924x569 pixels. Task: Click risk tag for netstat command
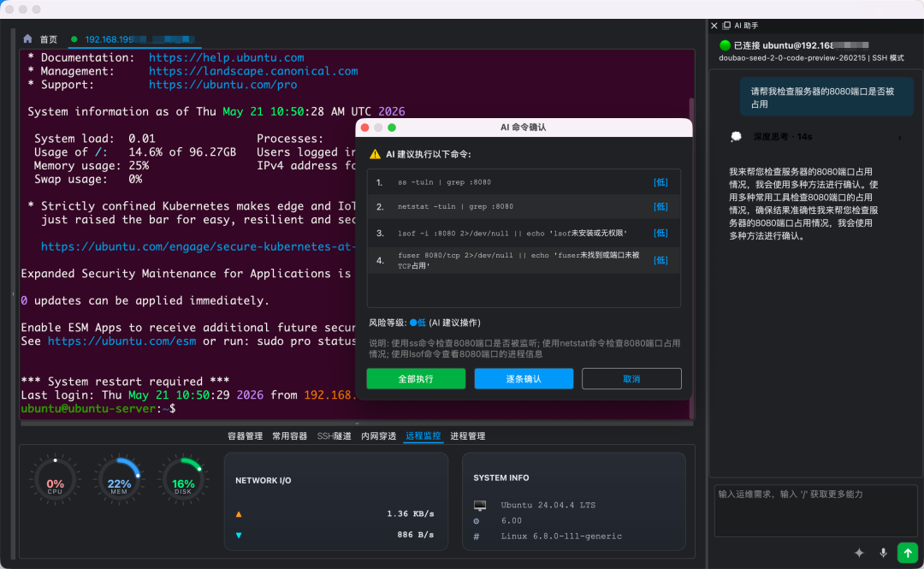coord(660,206)
